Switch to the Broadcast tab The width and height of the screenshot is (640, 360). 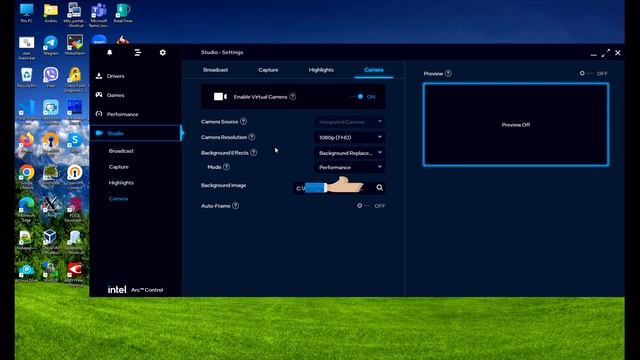click(x=216, y=70)
